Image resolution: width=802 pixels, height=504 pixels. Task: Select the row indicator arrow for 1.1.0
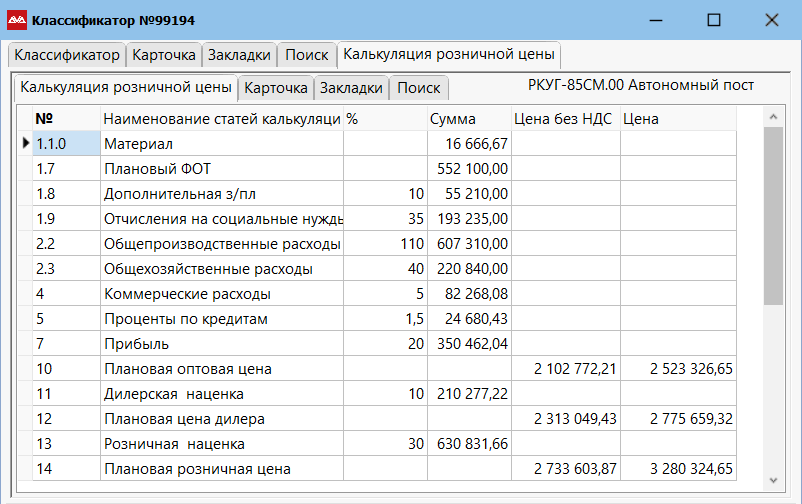[26, 144]
